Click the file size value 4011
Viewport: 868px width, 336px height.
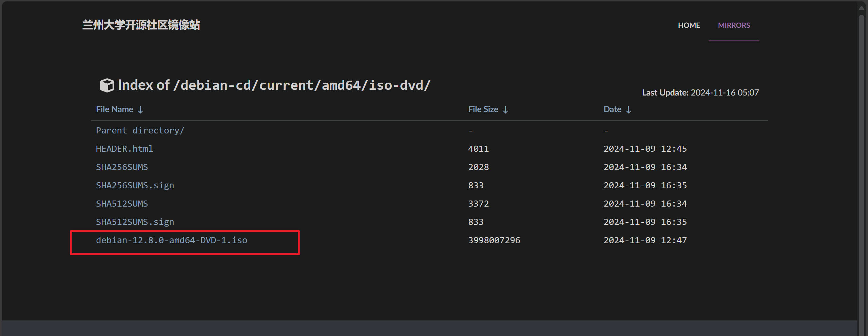pyautogui.click(x=478, y=149)
